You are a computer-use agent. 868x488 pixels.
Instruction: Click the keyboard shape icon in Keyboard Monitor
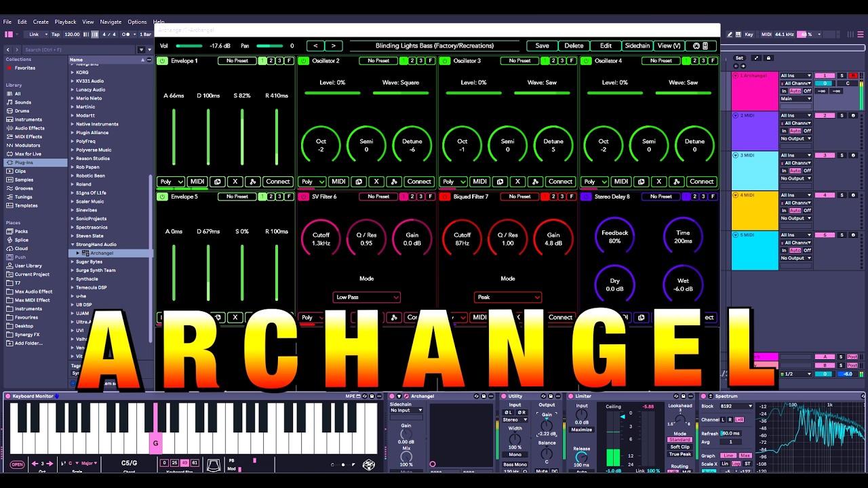tap(214, 464)
